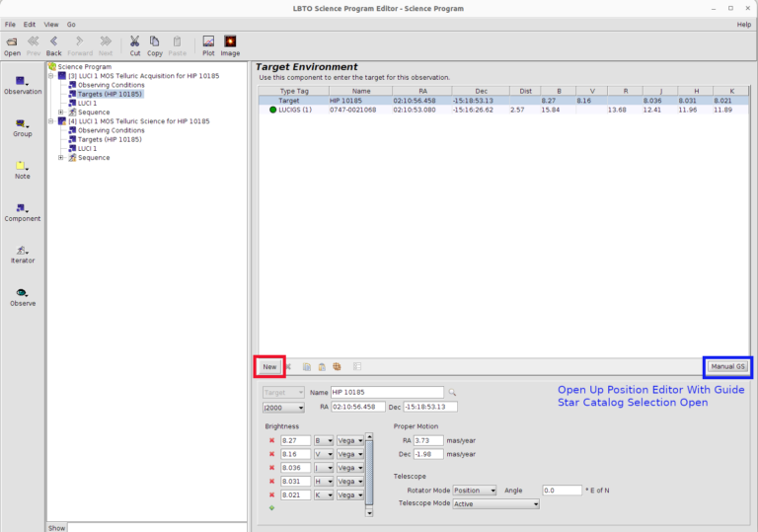Click the brightness list scrollbar
The image size is (758, 532).
(369, 474)
